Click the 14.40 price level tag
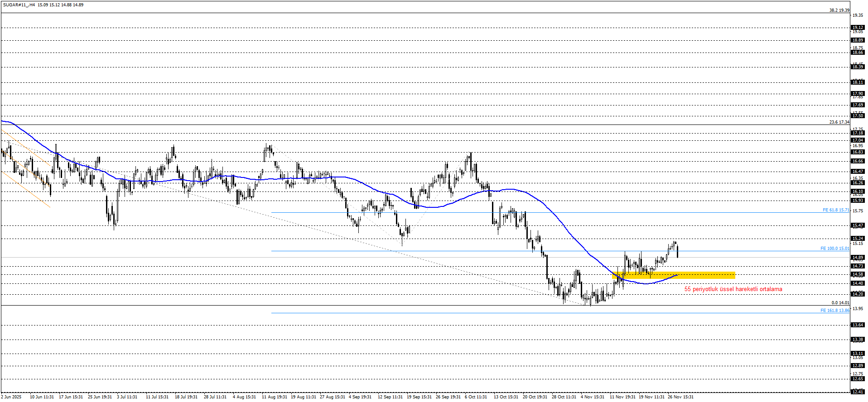 858,283
